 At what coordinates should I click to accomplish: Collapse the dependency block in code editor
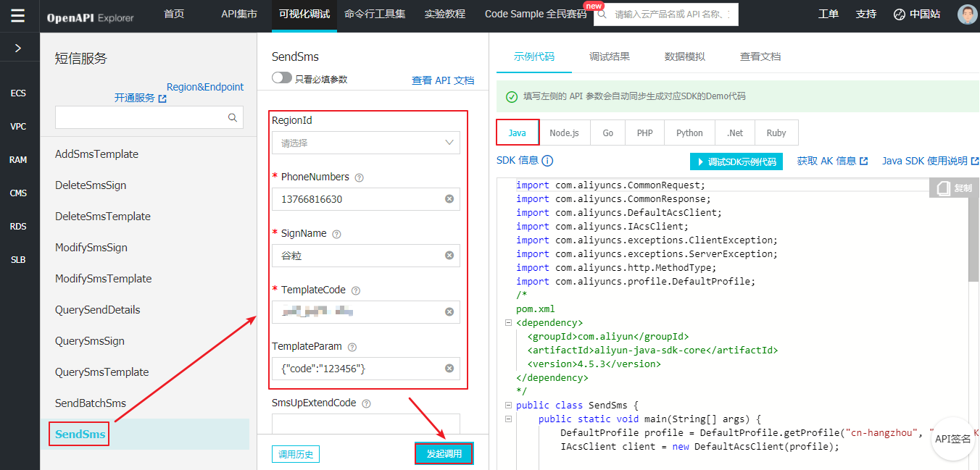(508, 323)
